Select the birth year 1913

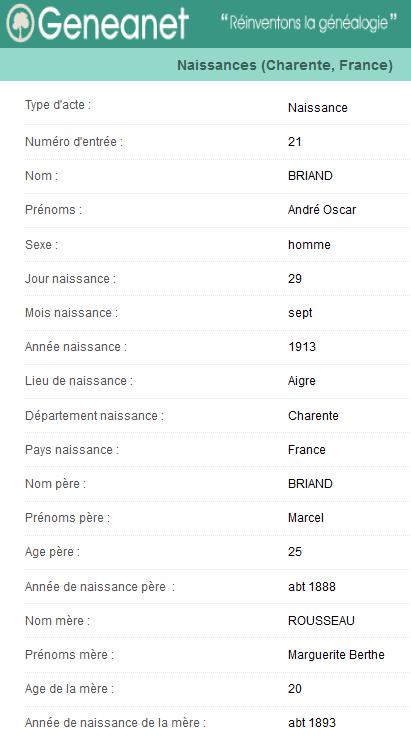[302, 347]
